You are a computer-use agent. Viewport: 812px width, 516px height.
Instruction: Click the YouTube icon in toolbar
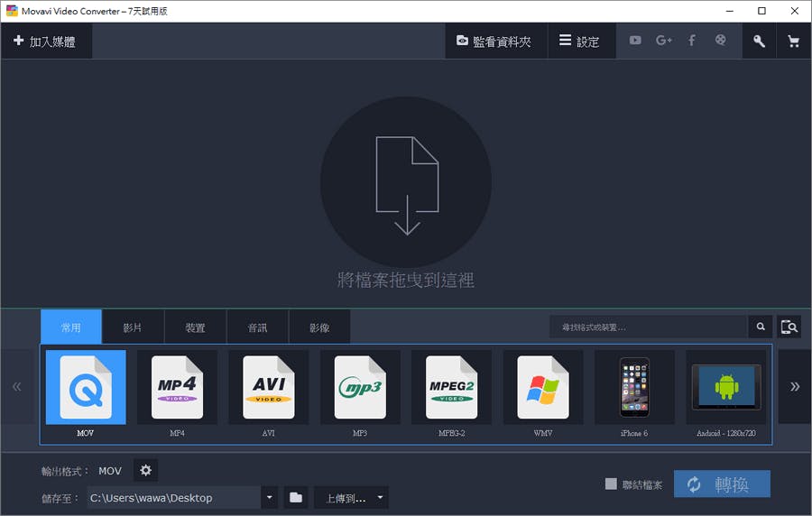635,41
